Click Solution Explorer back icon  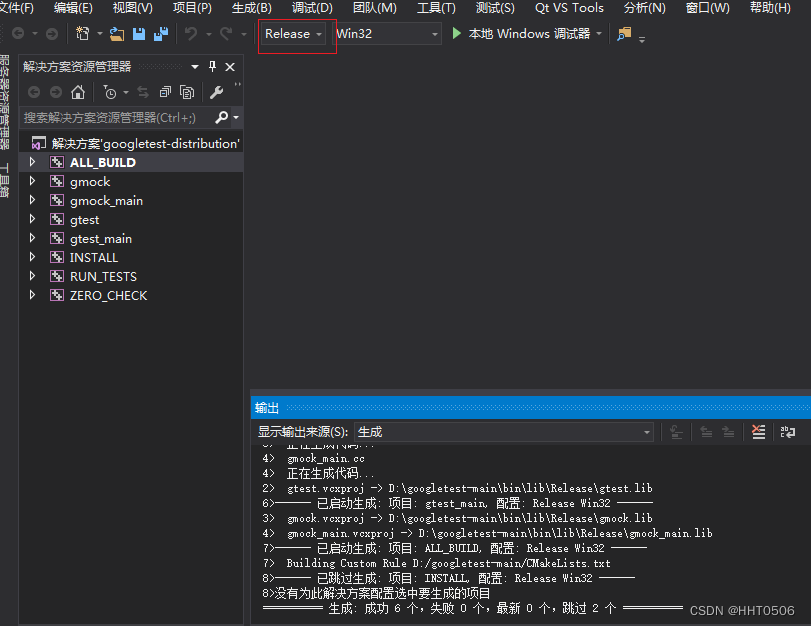tap(34, 93)
